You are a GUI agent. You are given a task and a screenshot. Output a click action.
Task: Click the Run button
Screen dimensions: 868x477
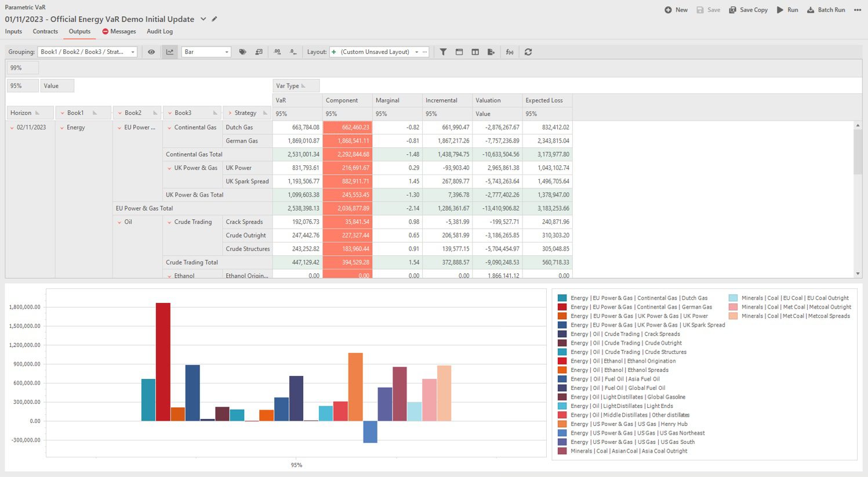click(787, 10)
